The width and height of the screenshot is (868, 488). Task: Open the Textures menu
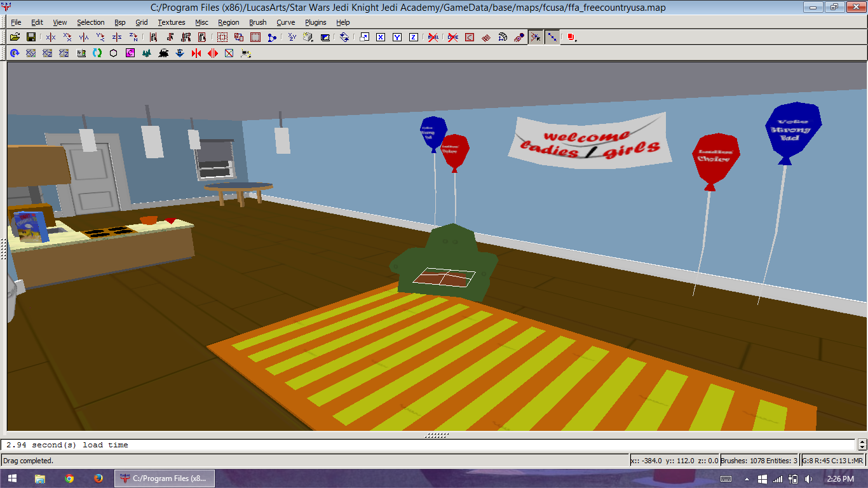(x=172, y=22)
